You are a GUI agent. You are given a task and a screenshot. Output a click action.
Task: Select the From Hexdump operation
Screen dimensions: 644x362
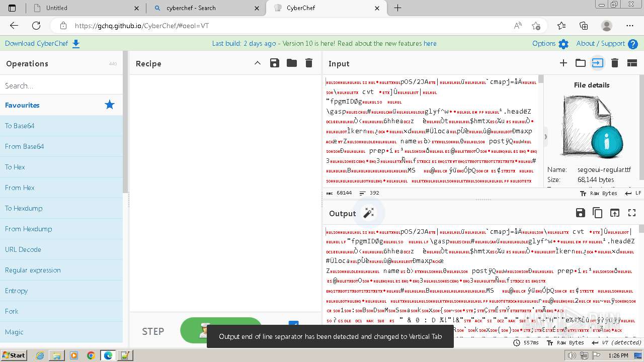pos(61,229)
